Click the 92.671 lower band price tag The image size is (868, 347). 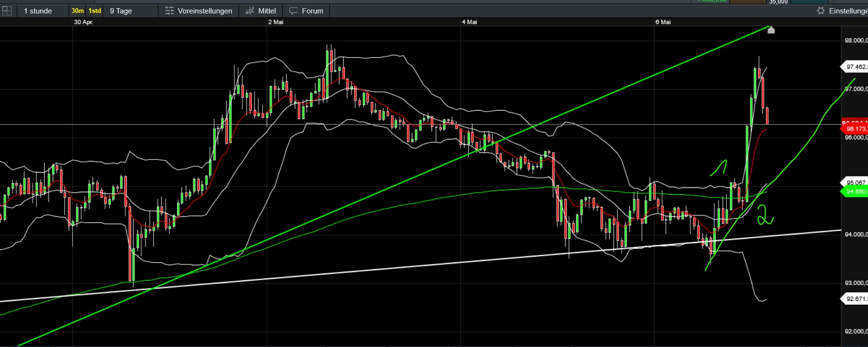pyautogui.click(x=855, y=299)
